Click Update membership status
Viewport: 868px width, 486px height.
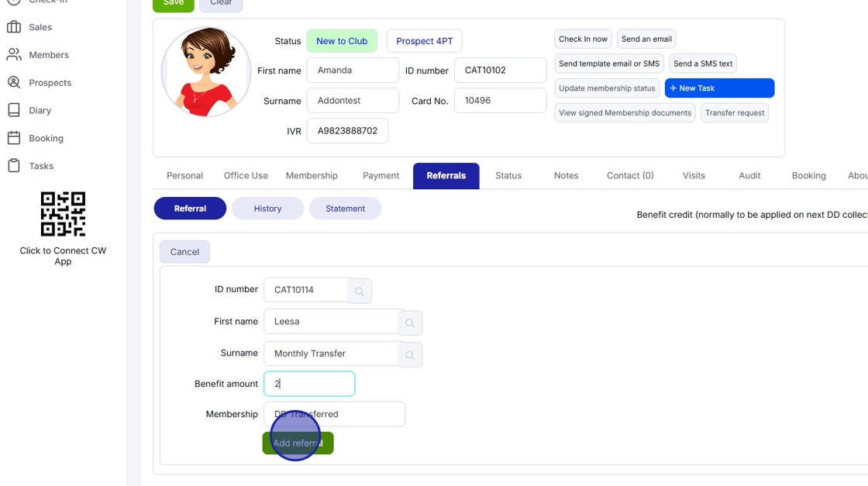pyautogui.click(x=607, y=88)
